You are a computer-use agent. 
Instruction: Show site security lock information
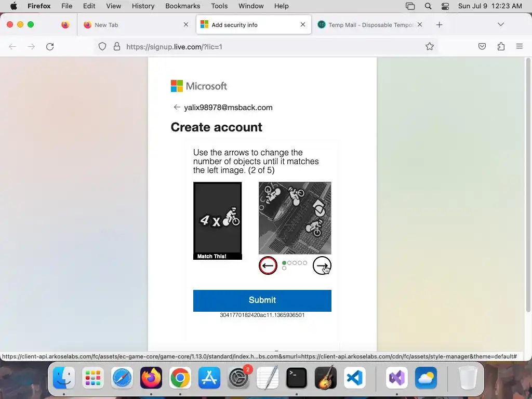coord(117,46)
